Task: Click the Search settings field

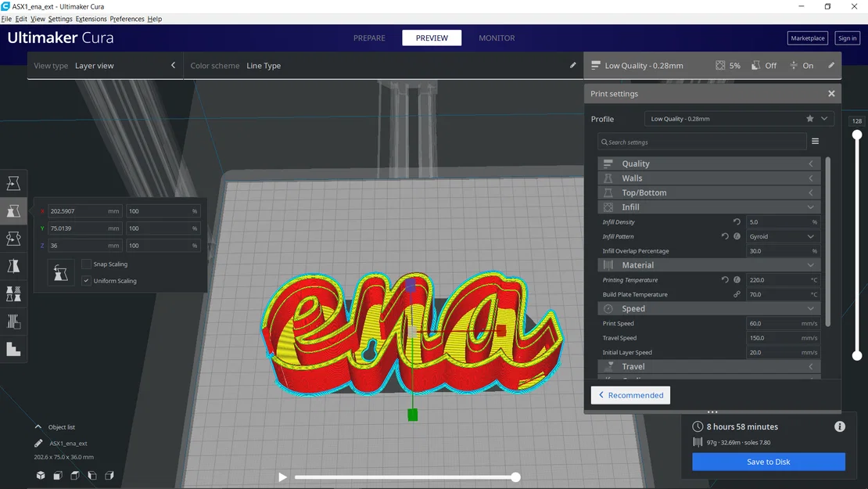Action: click(702, 142)
